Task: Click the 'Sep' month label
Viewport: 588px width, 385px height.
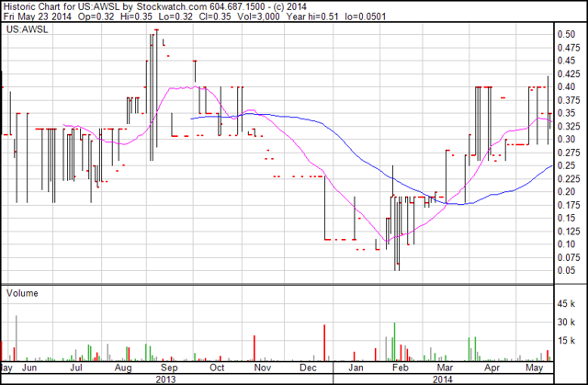Action: (169, 368)
